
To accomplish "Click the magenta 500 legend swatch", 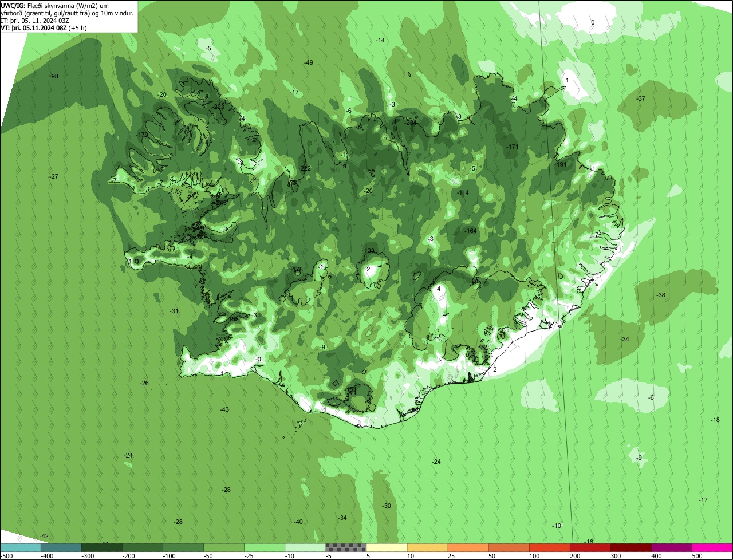I will [x=712, y=548].
